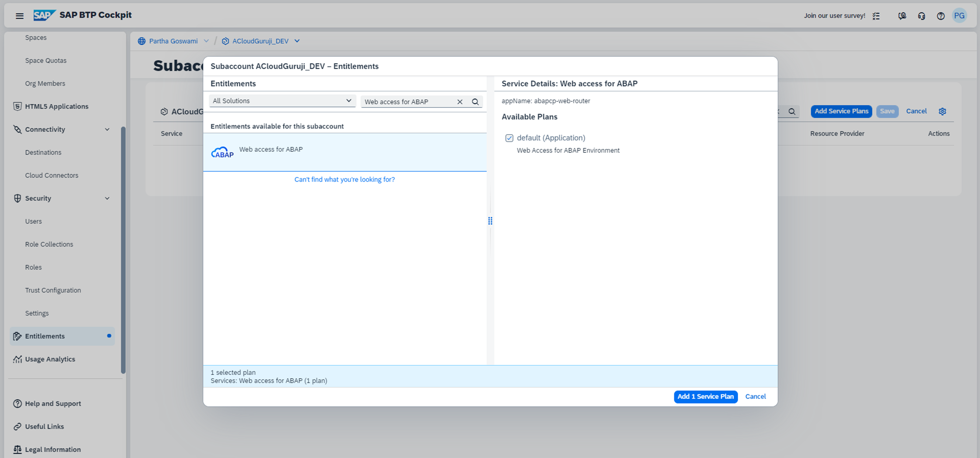
Task: Click the panel splitter drag handle
Action: pos(490,221)
